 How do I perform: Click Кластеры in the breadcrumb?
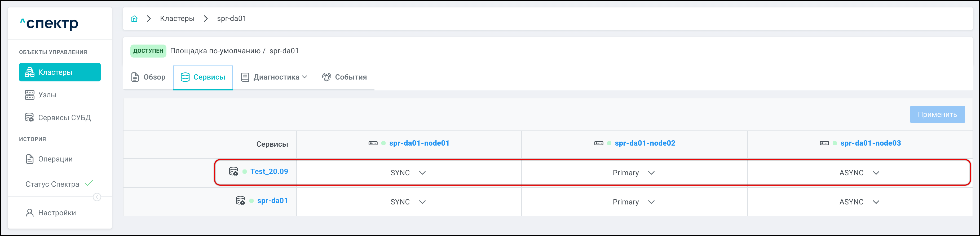pos(177,19)
